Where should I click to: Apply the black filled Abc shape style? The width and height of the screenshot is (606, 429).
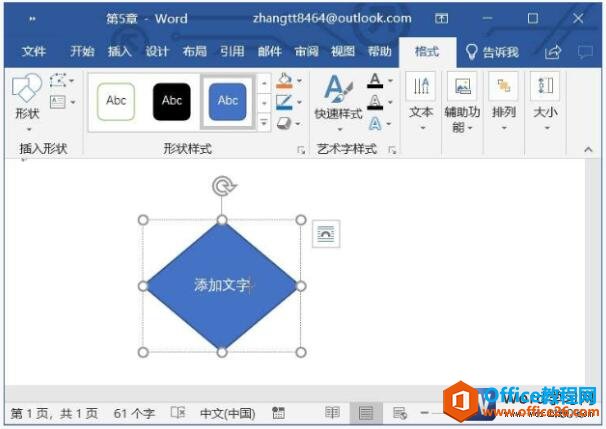coord(172,101)
